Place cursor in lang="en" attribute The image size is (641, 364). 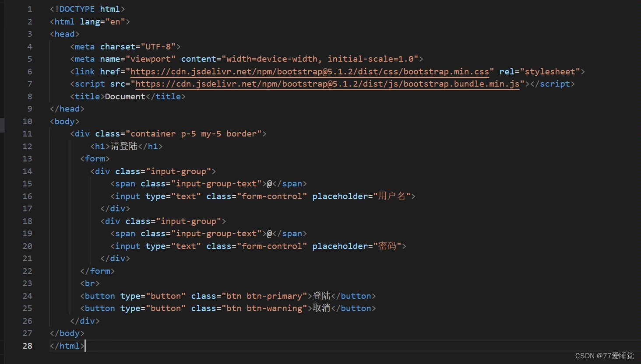coord(102,21)
